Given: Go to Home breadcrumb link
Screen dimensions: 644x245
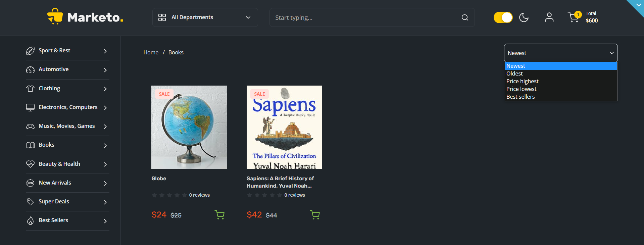Looking at the screenshot, I should 151,52.
